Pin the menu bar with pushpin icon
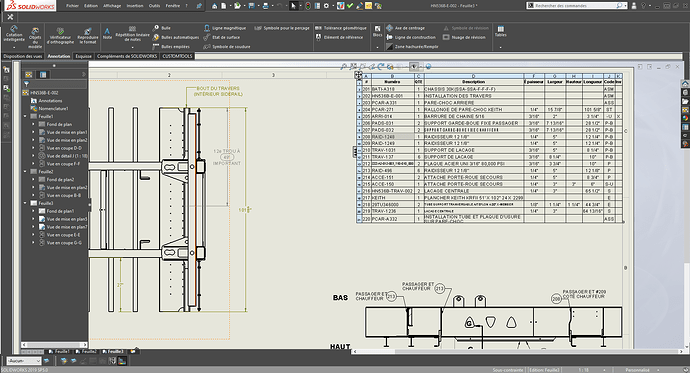The height and width of the screenshot is (373, 690). point(199,6)
